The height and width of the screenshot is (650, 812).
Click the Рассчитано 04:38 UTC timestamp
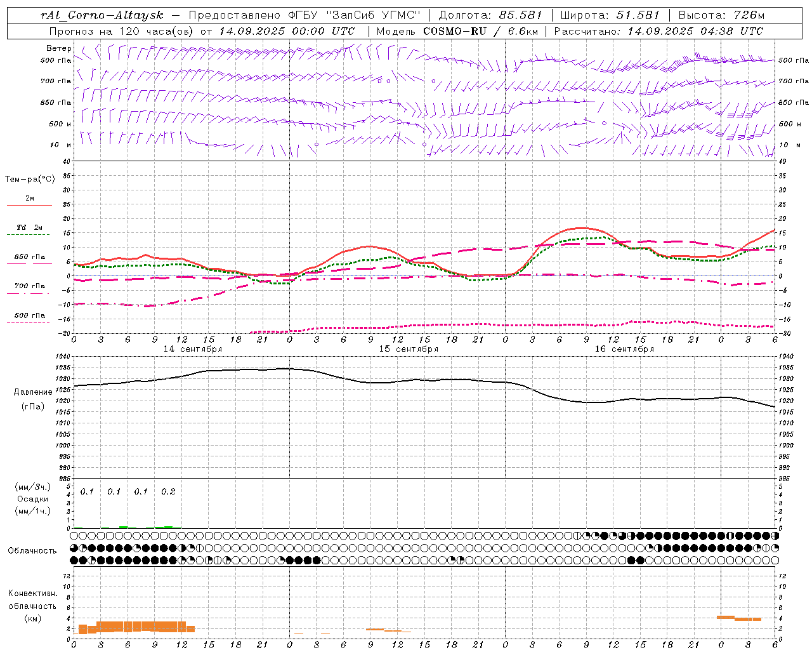coord(658,31)
